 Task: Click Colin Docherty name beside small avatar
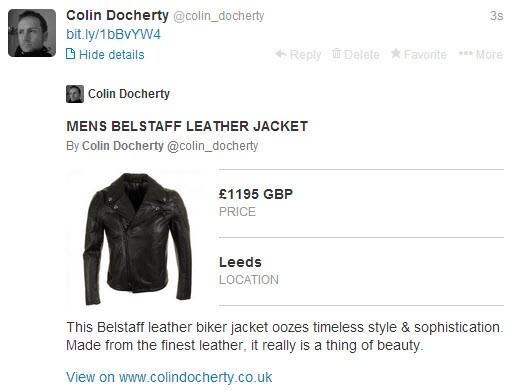(129, 94)
